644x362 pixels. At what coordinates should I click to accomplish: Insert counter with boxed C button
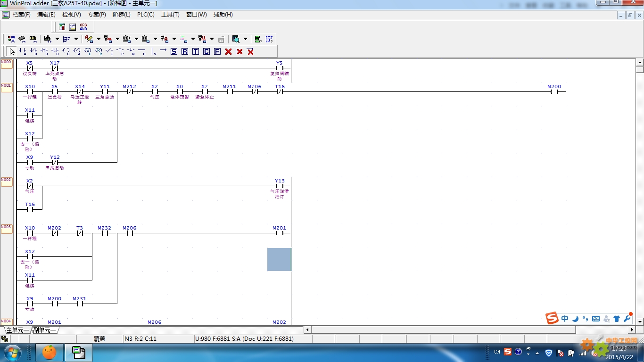pos(206,51)
